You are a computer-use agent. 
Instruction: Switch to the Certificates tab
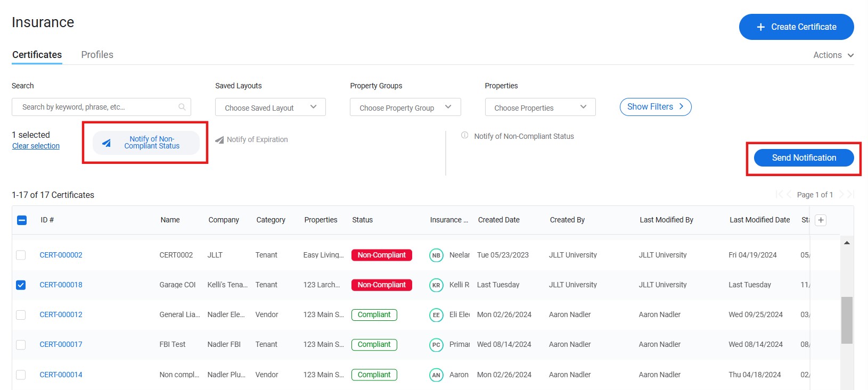click(x=37, y=55)
